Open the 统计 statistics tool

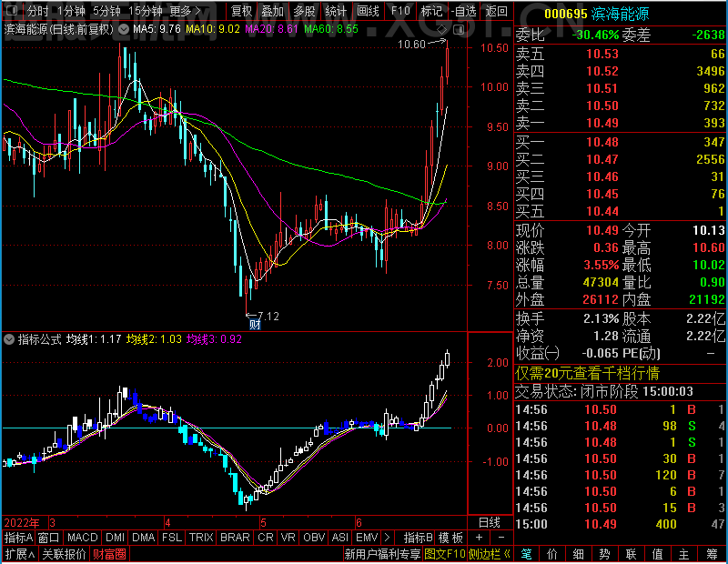tap(336, 11)
